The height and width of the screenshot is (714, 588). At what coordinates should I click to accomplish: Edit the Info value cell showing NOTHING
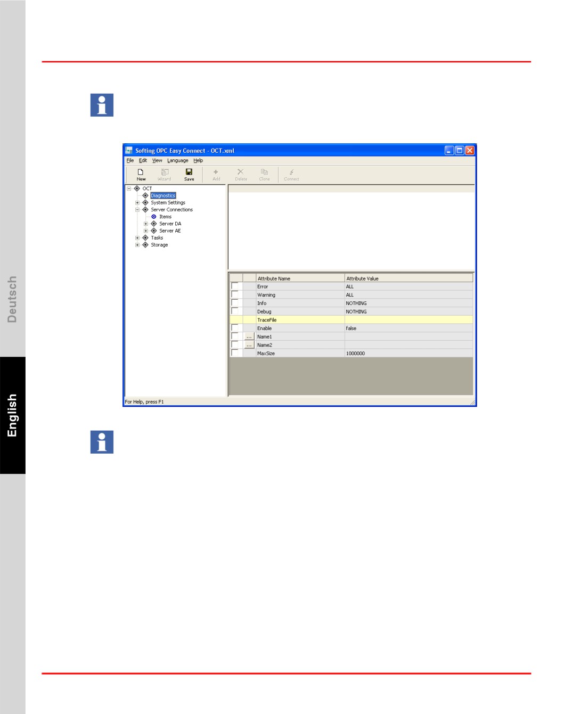click(409, 303)
